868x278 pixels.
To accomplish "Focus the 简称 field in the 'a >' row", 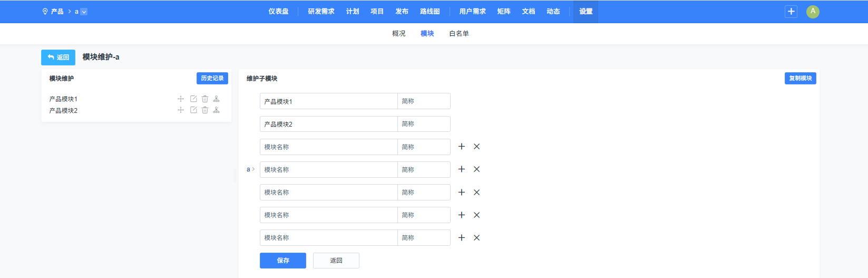I will (x=424, y=169).
